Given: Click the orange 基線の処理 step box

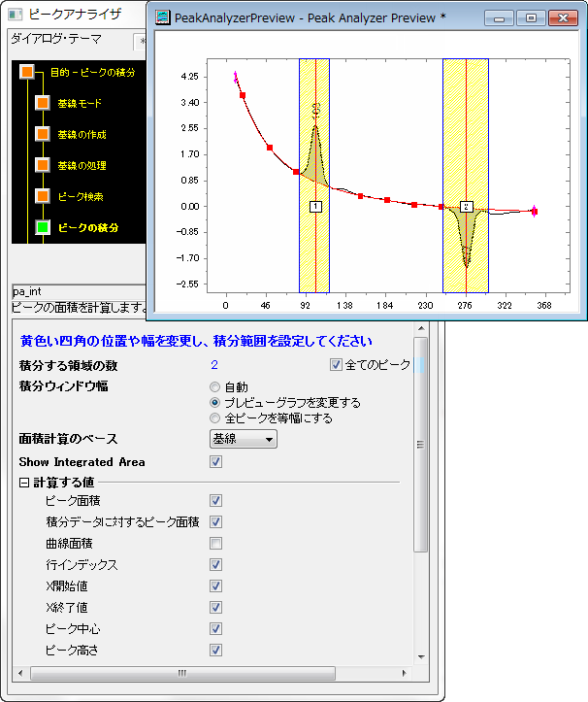Looking at the screenshot, I should point(43,165).
